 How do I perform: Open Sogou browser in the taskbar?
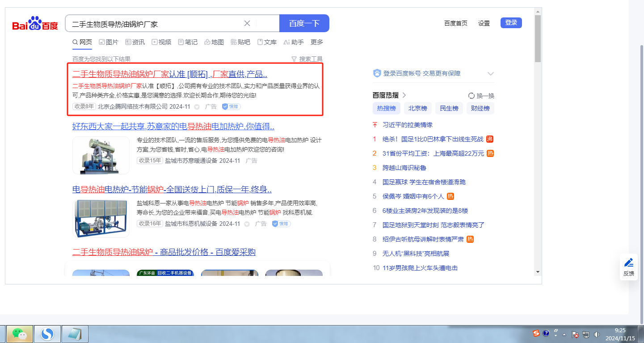click(x=47, y=334)
